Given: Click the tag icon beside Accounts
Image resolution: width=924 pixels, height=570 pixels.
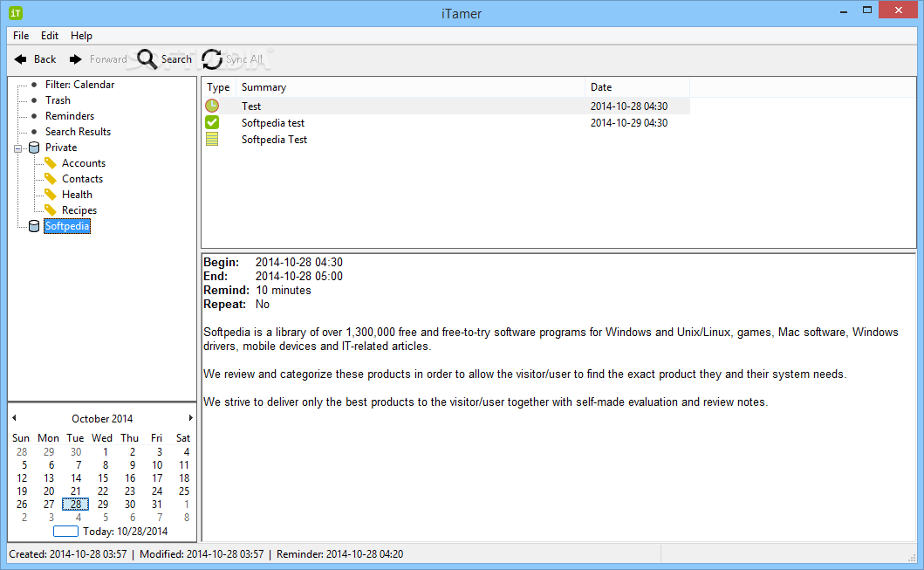Looking at the screenshot, I should click(51, 162).
